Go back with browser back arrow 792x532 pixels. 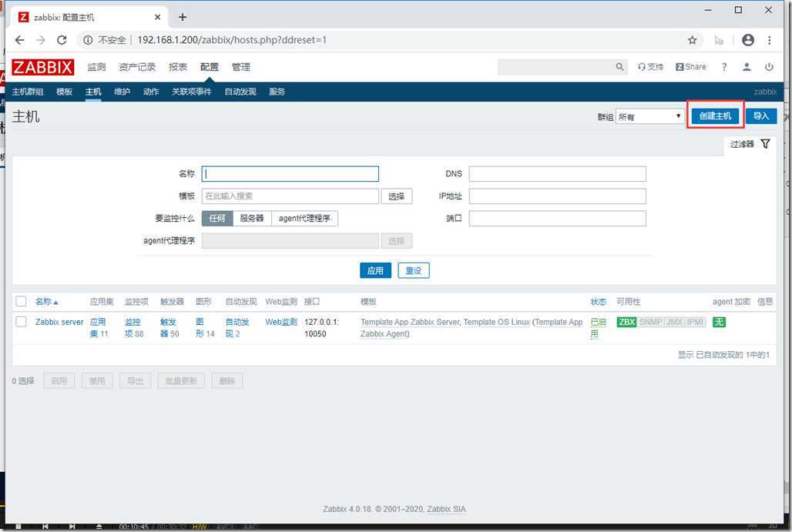(20, 40)
